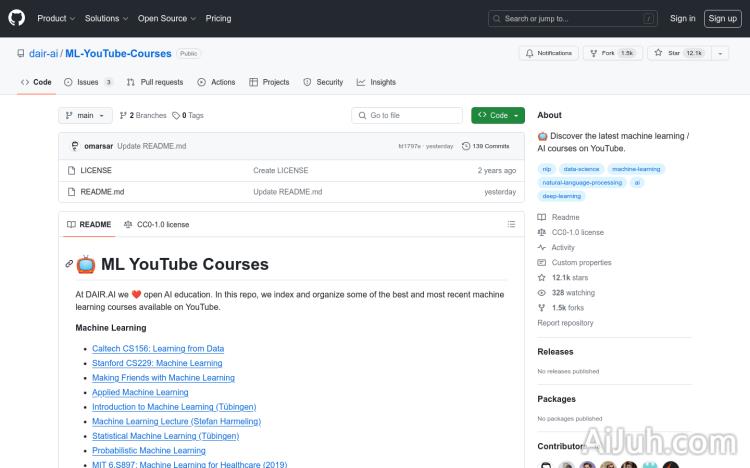Expand the Solutions menu
Screen dimensions: 750x468
click(106, 18)
